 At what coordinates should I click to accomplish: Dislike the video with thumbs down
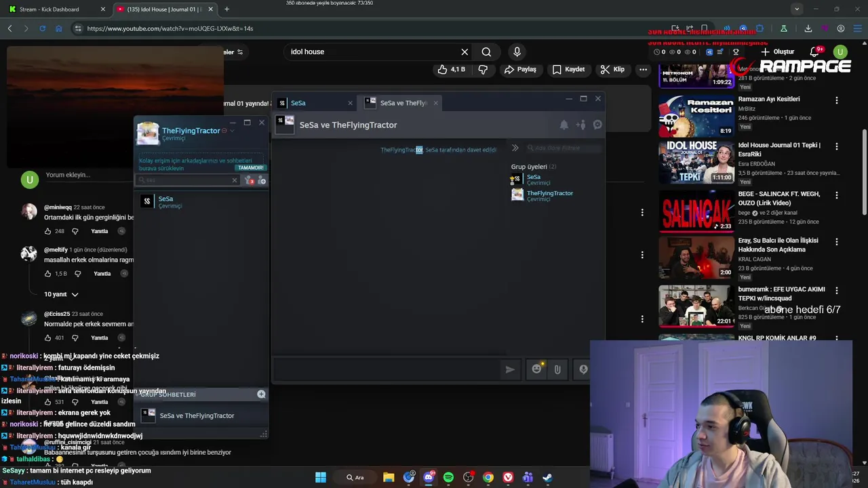click(483, 69)
